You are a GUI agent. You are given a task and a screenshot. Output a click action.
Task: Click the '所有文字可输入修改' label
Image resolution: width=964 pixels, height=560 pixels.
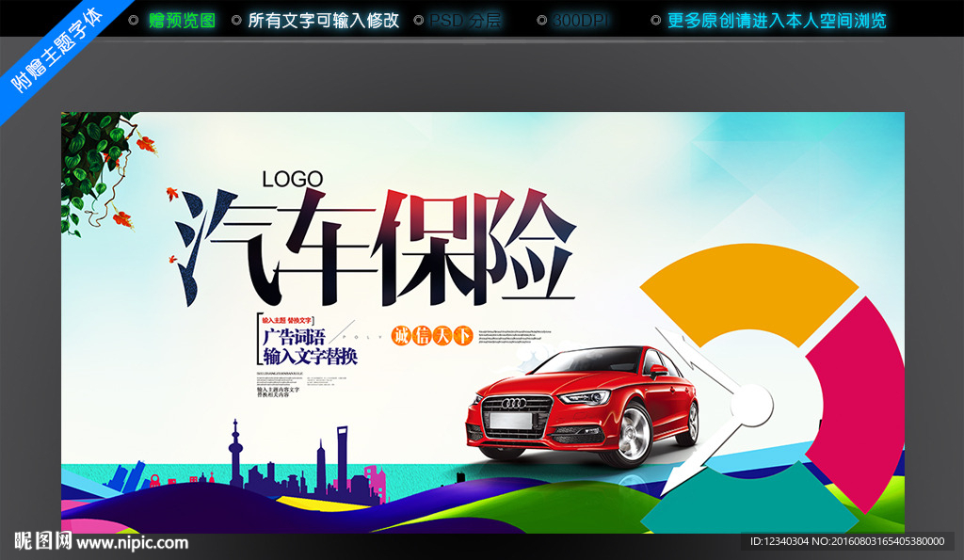(324, 21)
